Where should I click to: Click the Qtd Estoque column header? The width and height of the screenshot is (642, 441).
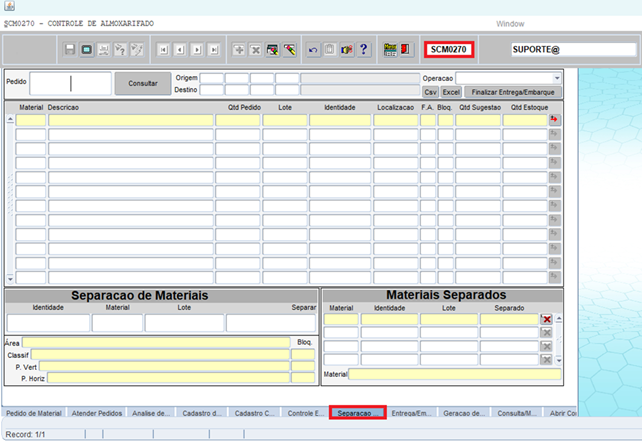pyautogui.click(x=529, y=107)
